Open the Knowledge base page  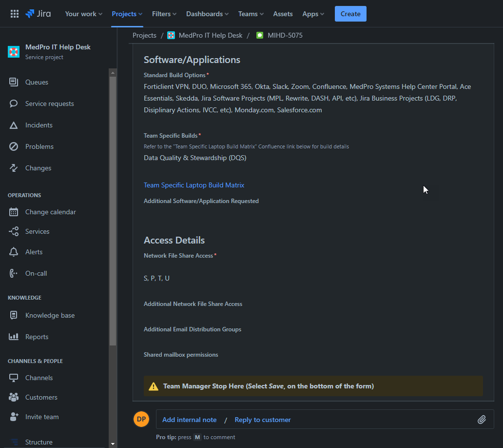(50, 315)
